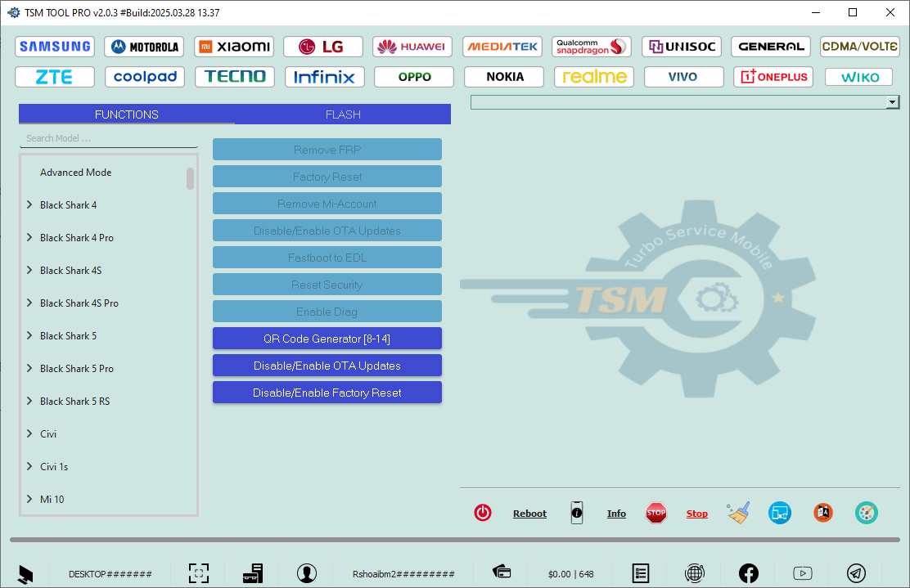Viewport: 910px width, 588px height.
Task: Select the cleaning broom icon
Action: 737,513
